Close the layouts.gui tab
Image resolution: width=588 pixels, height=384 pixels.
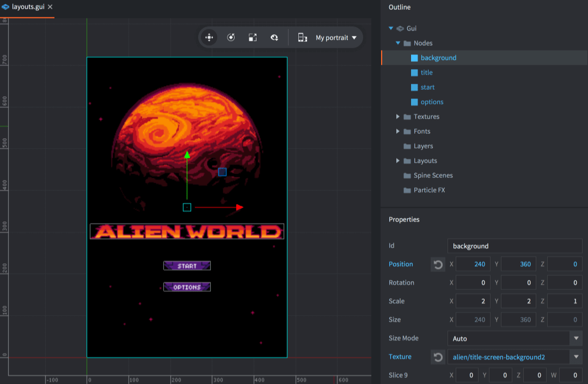[x=50, y=7]
